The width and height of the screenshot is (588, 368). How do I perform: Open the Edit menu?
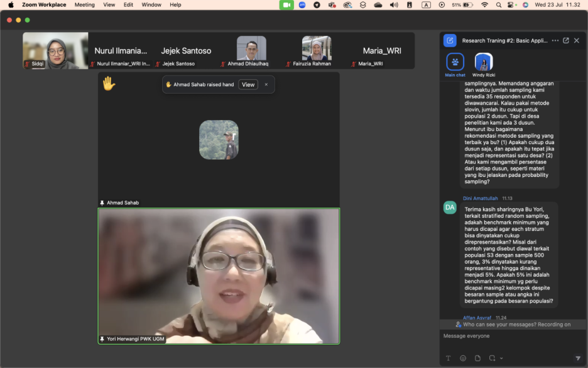coord(128,5)
